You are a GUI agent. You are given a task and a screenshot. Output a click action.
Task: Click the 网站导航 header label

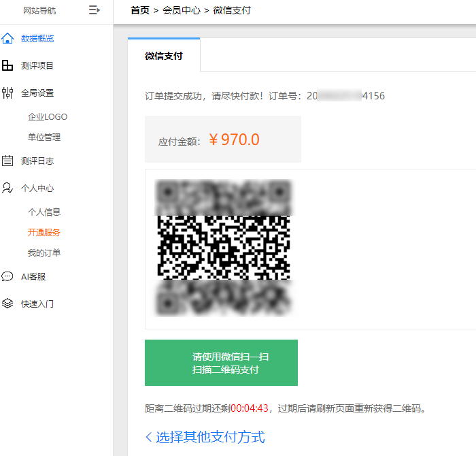39,11
